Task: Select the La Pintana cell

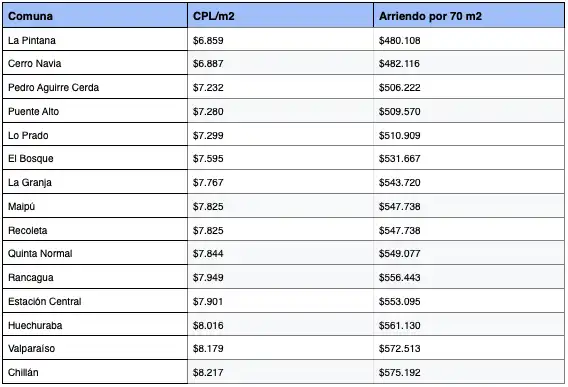Action: [95, 39]
